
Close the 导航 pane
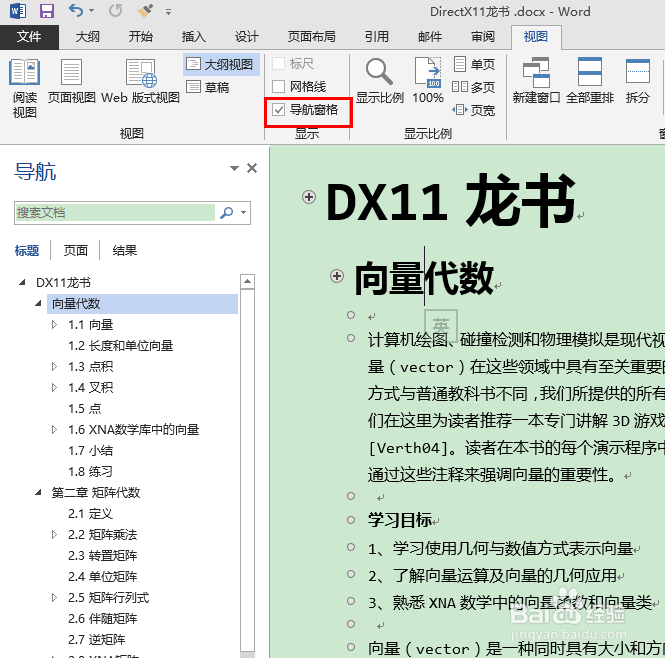252,168
